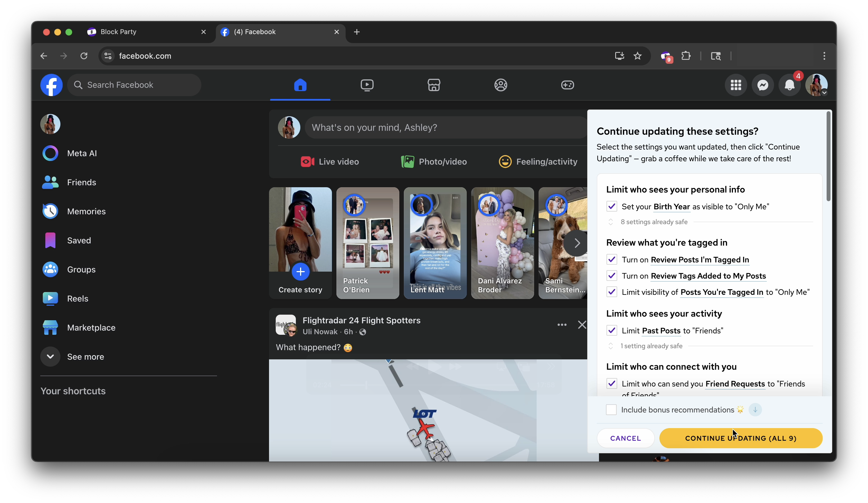Image resolution: width=868 pixels, height=503 pixels.
Task: Open Lent Matt's story
Action: [x=435, y=243]
